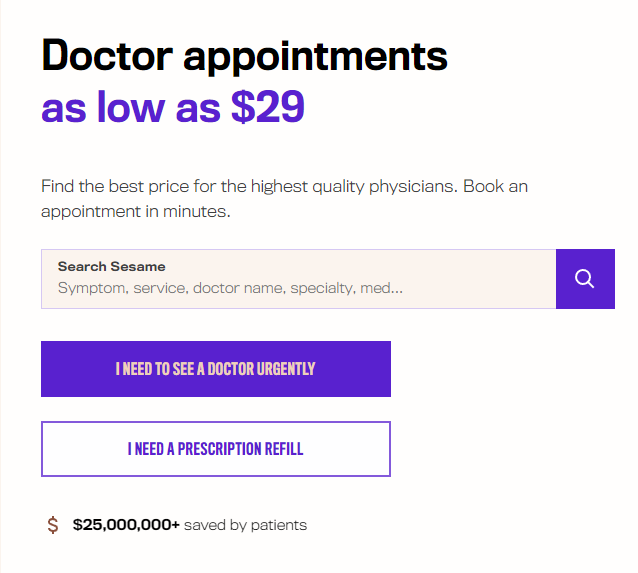Click the magnifying glass search icon

tap(584, 279)
